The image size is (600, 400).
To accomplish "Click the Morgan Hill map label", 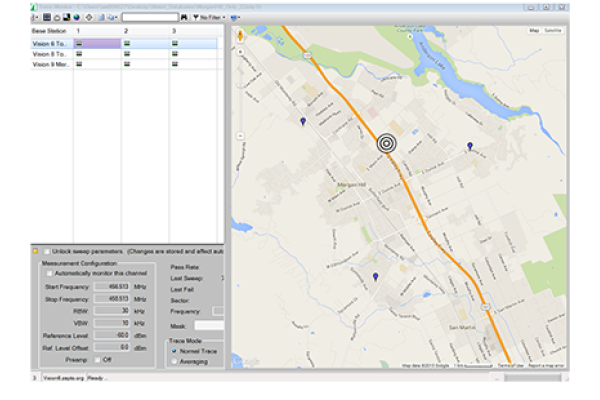I will coord(351,184).
